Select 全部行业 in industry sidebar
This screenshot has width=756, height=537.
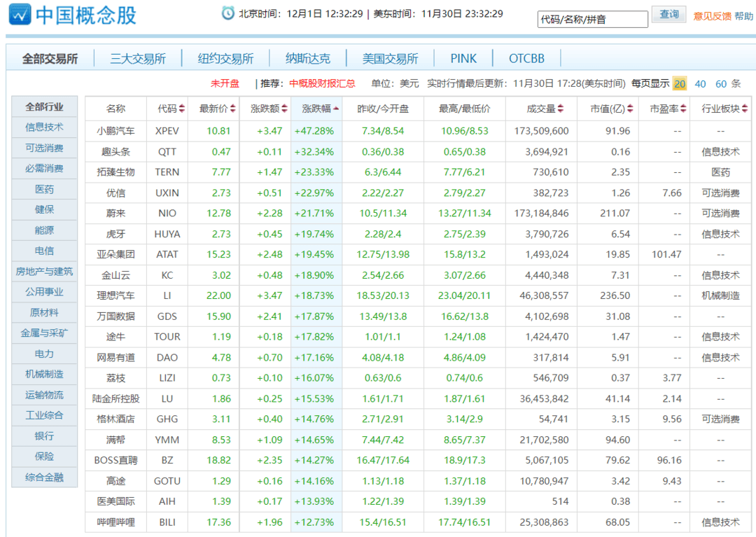pyautogui.click(x=44, y=106)
